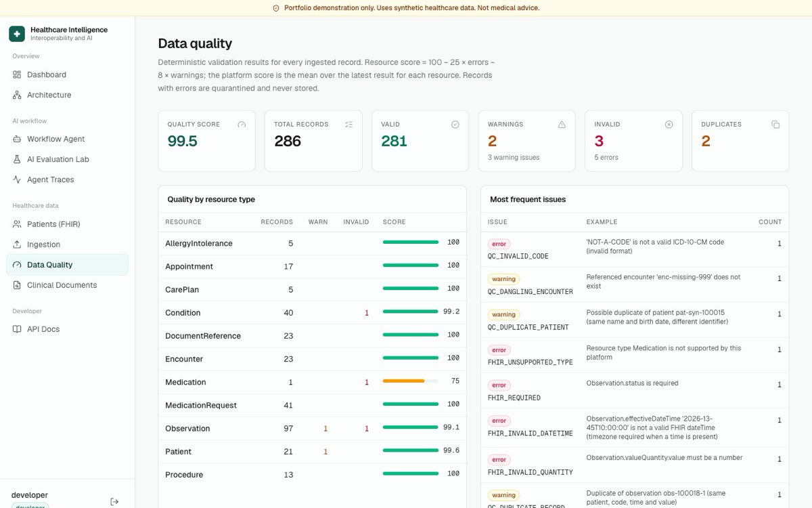This screenshot has height=508, width=812.
Task: Click the Healthcare Intelligence logo icon
Action: (x=17, y=33)
